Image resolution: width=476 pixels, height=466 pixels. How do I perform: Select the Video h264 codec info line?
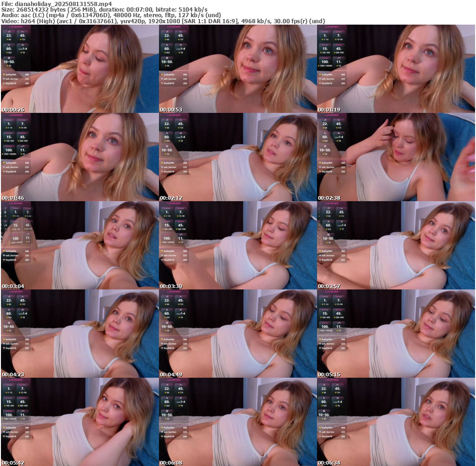coord(163,21)
